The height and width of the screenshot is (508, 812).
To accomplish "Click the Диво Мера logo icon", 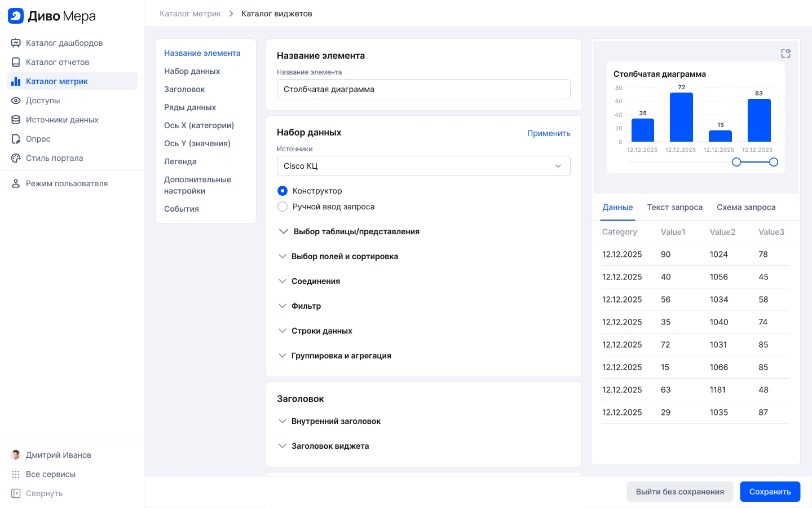I will (x=16, y=16).
